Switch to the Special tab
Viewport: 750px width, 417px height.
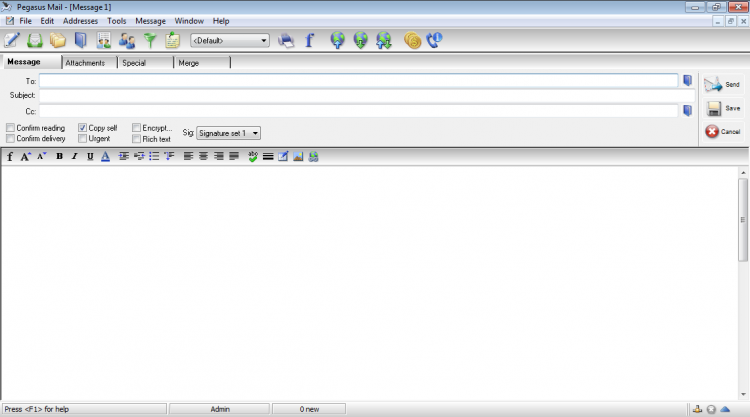145,63
